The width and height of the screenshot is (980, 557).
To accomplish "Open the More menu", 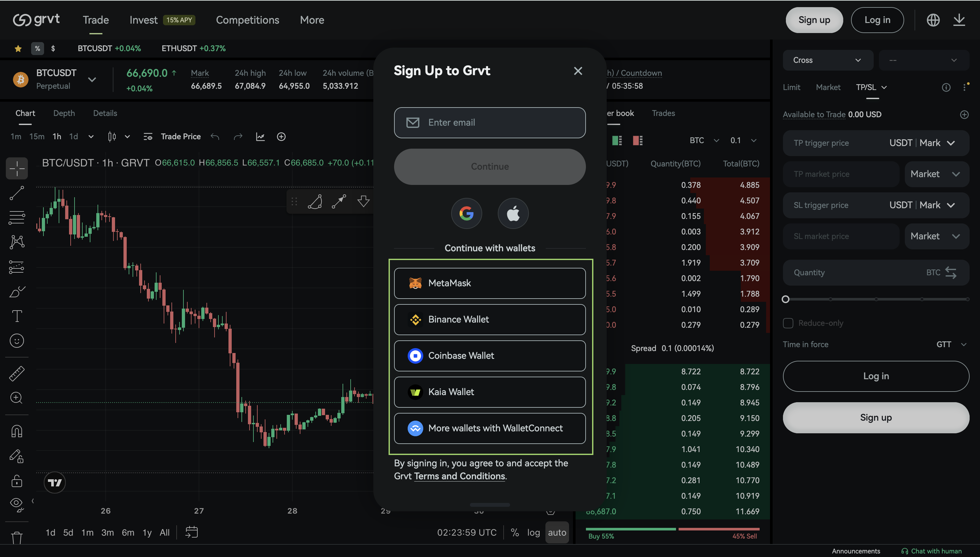I will pyautogui.click(x=312, y=20).
